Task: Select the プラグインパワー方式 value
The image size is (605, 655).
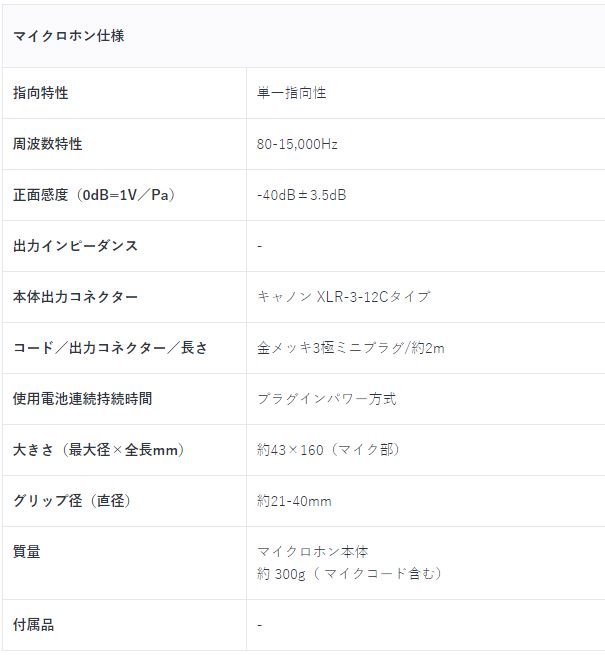Action: click(x=326, y=399)
